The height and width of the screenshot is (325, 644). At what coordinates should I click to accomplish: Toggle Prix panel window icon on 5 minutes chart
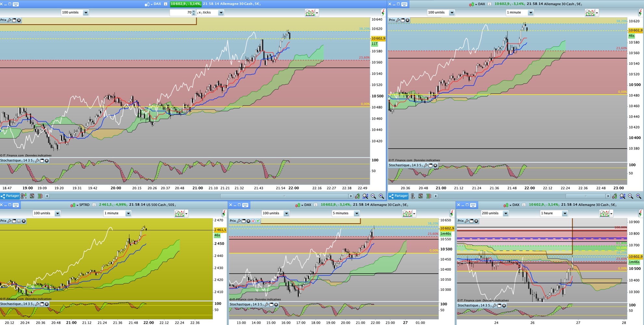point(243,221)
